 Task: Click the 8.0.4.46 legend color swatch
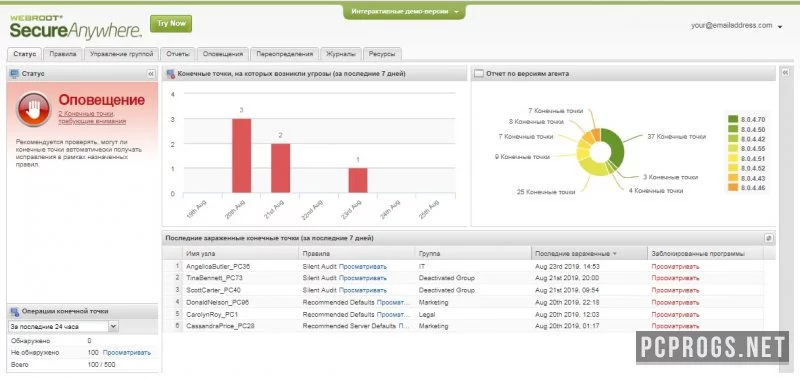coord(733,188)
